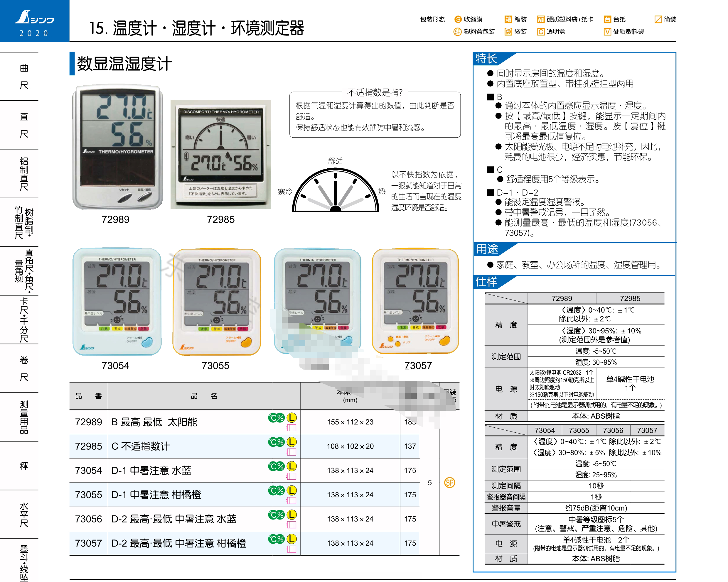This screenshot has height=582, width=728.
Task: Click the orange SP packaging icon in table
Action: click(x=449, y=483)
